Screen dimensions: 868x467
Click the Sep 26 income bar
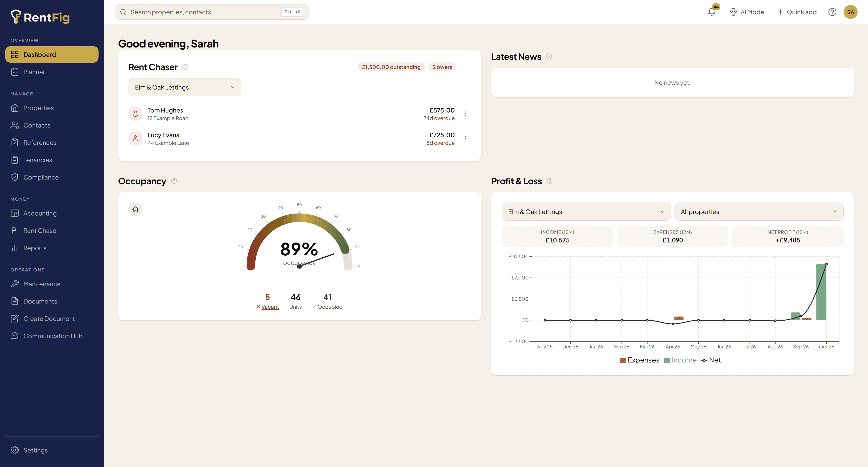tap(795, 317)
